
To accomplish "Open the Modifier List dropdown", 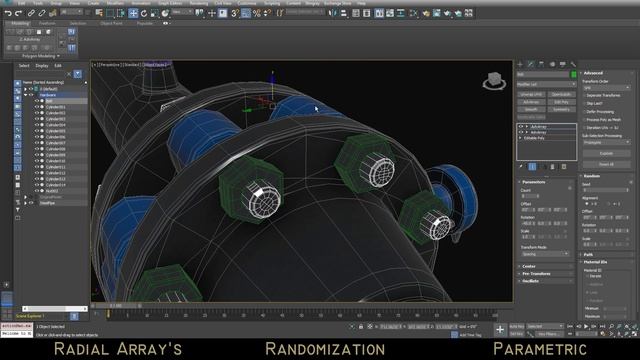I will [x=546, y=84].
